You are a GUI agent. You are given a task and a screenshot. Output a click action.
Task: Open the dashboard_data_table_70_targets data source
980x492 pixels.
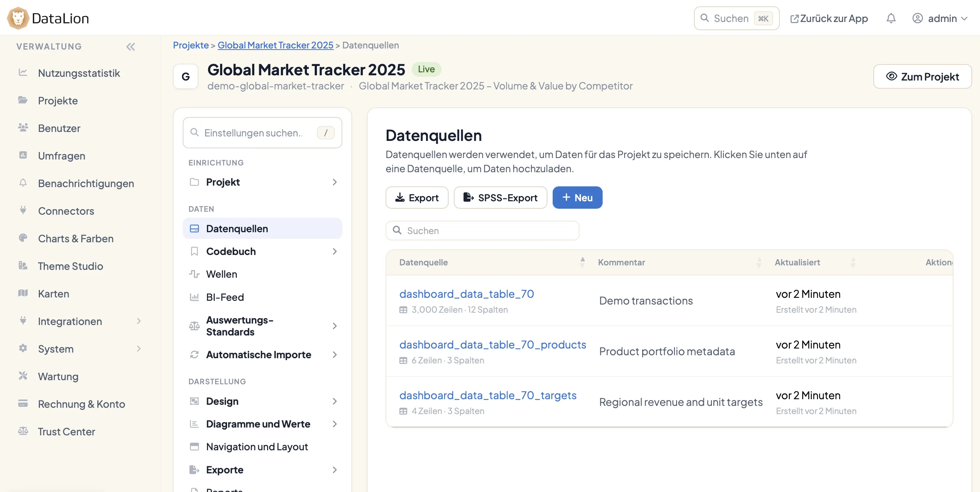[488, 395]
